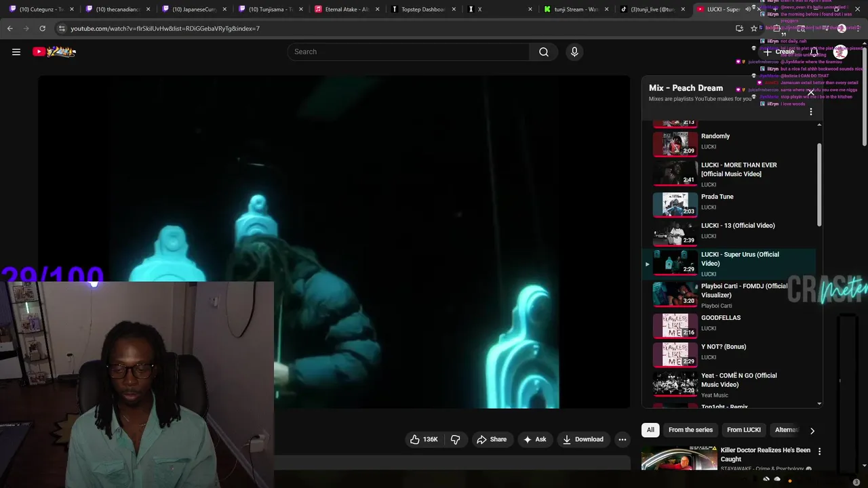Play GOODFELLAS by LUCKI

pos(730,325)
